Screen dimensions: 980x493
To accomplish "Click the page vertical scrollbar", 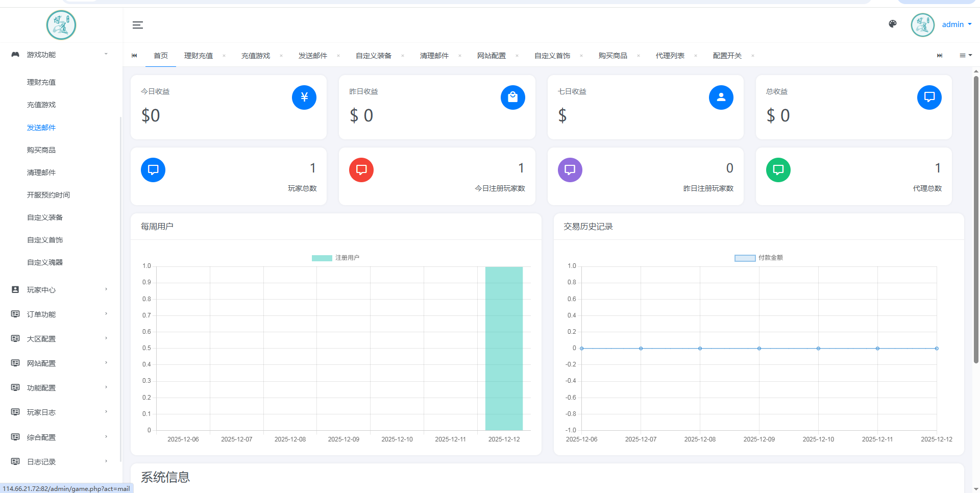I will tap(976, 219).
